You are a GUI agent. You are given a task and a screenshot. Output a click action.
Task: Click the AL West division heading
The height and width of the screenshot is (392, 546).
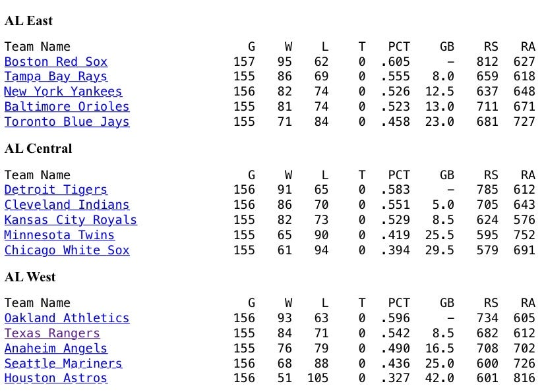[30, 277]
